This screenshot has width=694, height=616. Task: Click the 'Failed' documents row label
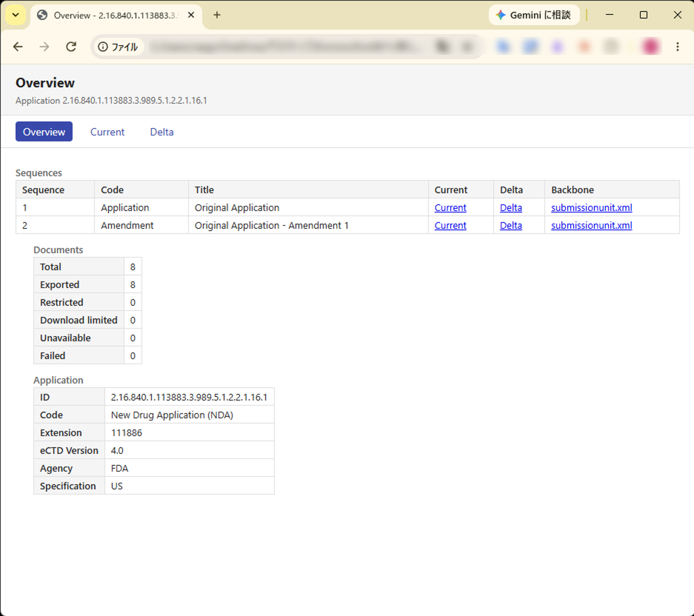tap(52, 356)
